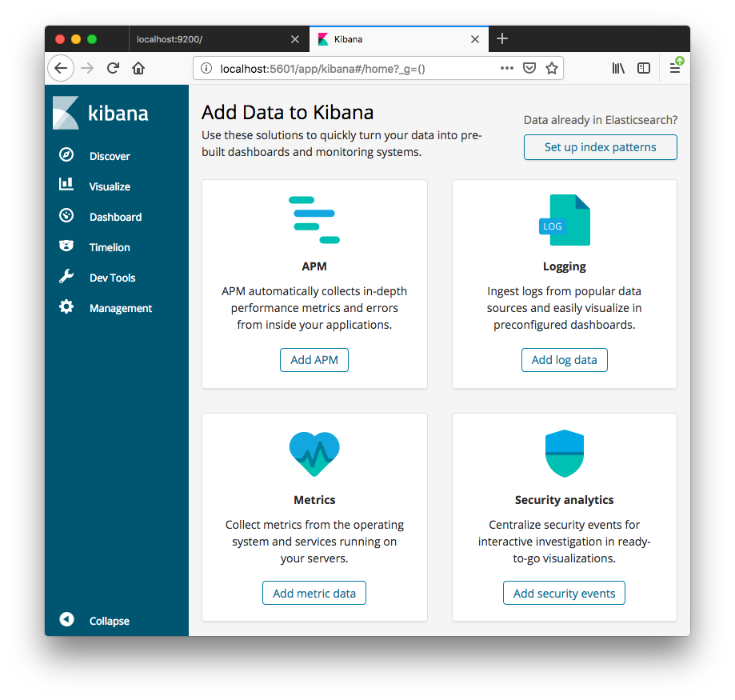The image size is (735, 700).
Task: Select the Kibana browser tab
Action: [x=399, y=39]
